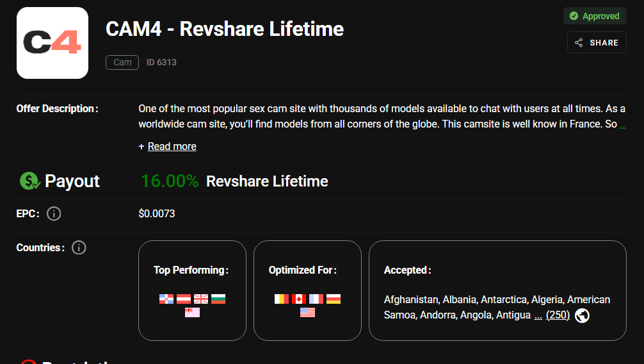
Task: Select the United Kingdom flag under Top Performing
Action: [x=201, y=299]
